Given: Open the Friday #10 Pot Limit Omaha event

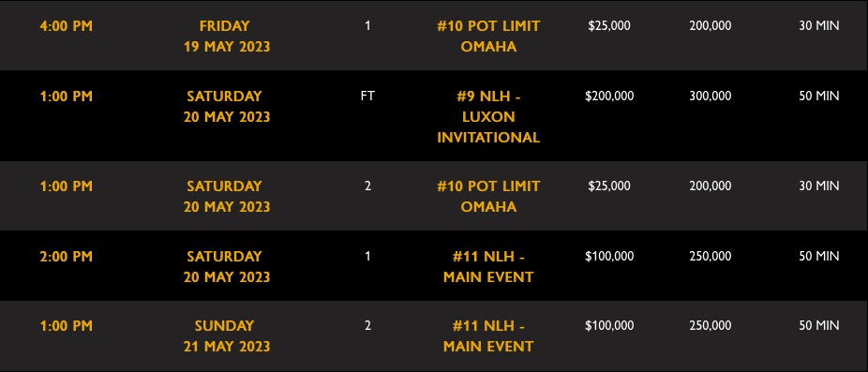Looking at the screenshot, I should tap(487, 36).
